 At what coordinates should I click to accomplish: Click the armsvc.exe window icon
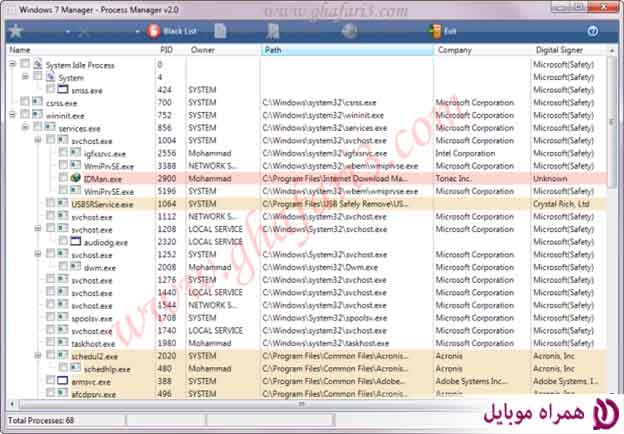coord(62,380)
